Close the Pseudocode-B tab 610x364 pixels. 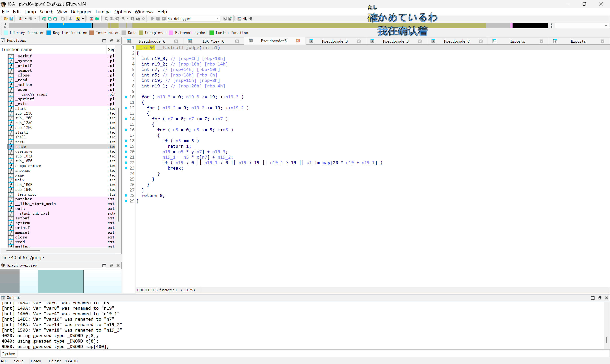(x=420, y=41)
